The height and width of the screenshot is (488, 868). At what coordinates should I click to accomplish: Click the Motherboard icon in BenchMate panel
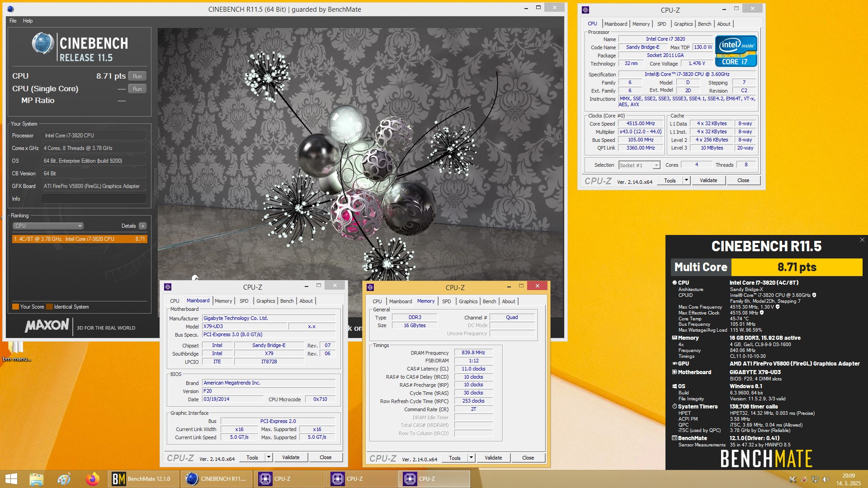675,372
